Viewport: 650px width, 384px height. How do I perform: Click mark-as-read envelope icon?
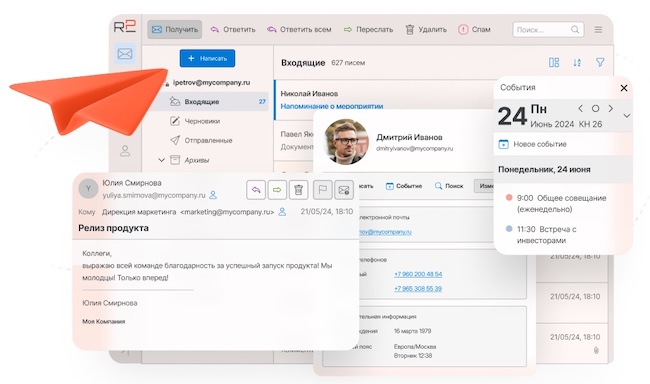tap(344, 190)
